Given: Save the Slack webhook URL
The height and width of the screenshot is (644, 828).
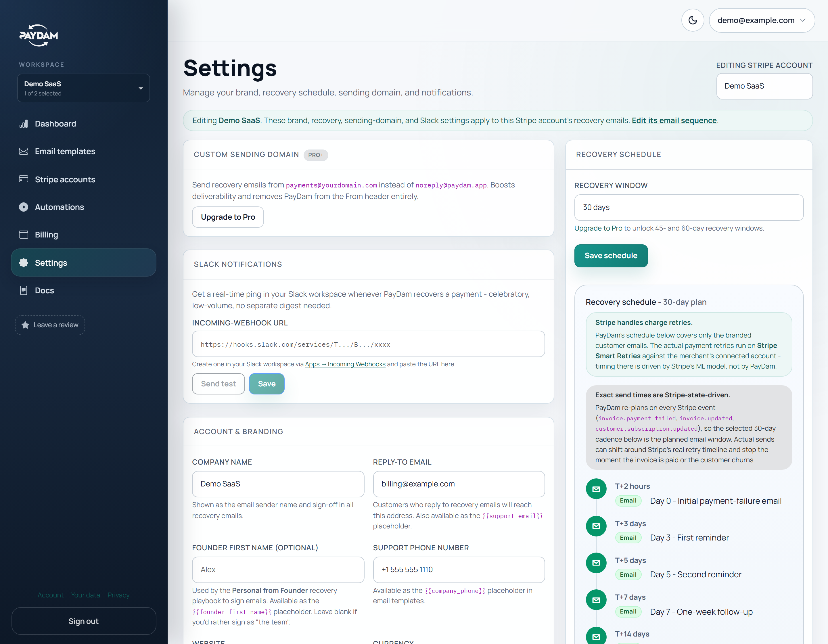Looking at the screenshot, I should 267,384.
